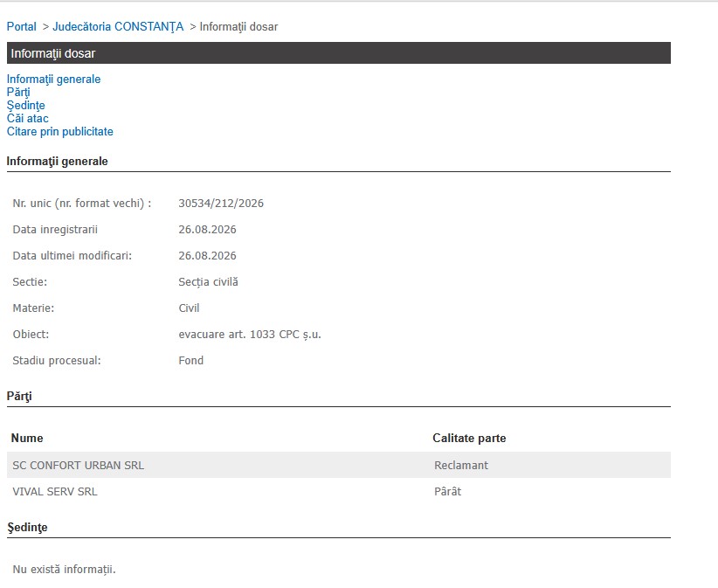718x588 pixels.
Task: Click the Părţi section heading
Action: (19, 397)
